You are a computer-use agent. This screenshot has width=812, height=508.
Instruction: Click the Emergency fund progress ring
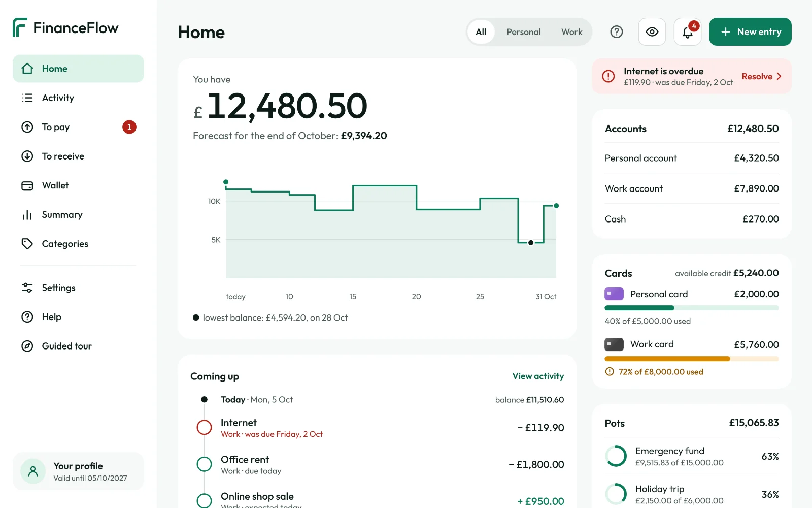(x=616, y=456)
